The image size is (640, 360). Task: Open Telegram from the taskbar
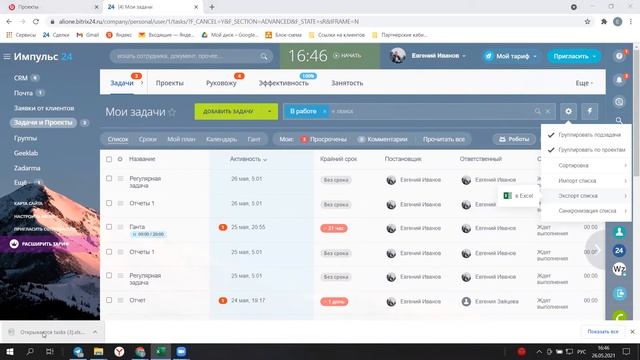pyautogui.click(x=78, y=351)
